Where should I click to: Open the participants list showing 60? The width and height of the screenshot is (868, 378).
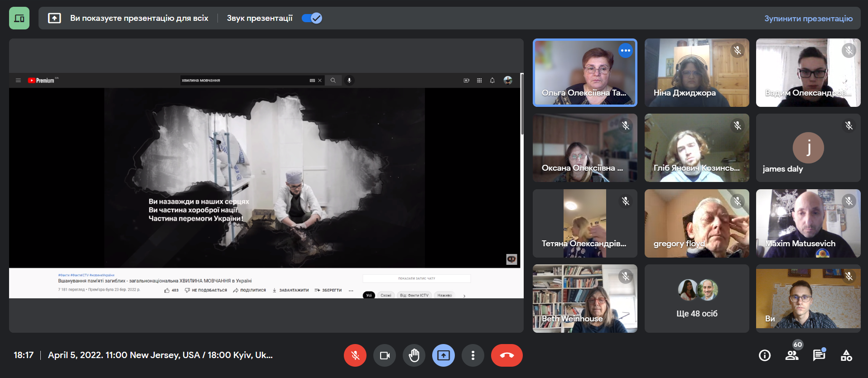pyautogui.click(x=792, y=355)
